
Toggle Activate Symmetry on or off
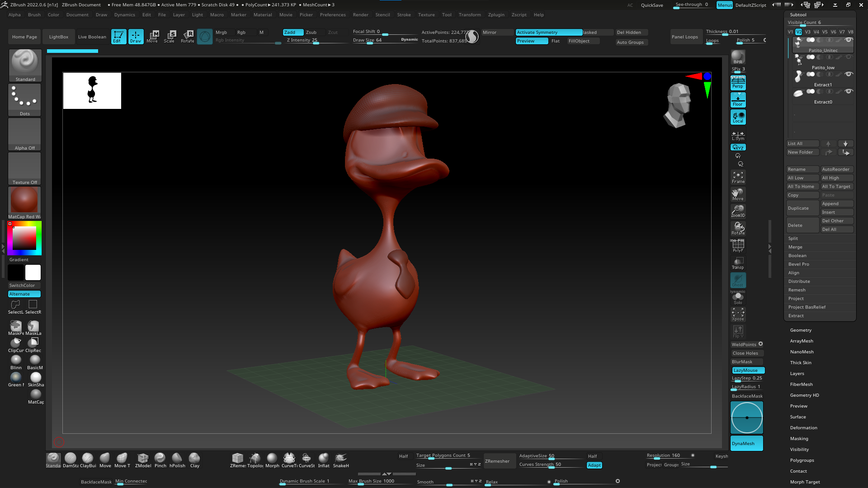click(x=548, y=33)
